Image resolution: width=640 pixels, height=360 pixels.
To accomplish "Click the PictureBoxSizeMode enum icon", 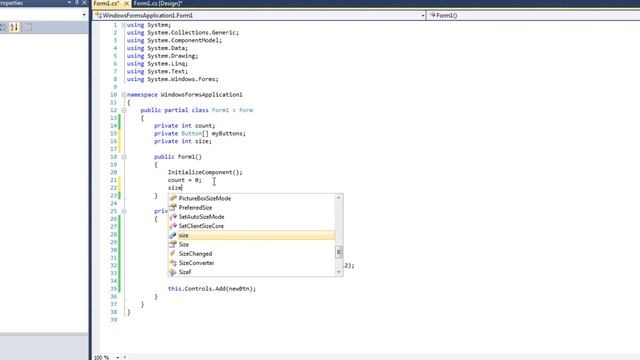I will tap(173, 198).
